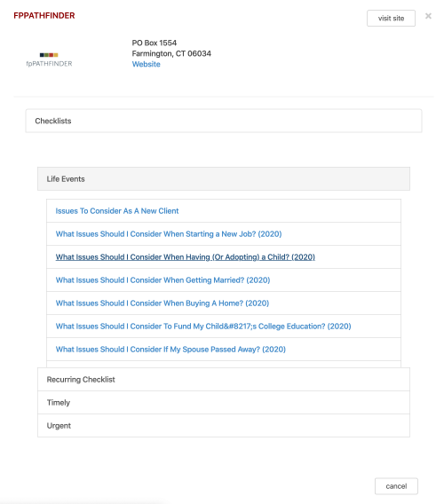Screen dimensions: 444x504
Task: Click the visit site button
Action: click(x=391, y=19)
